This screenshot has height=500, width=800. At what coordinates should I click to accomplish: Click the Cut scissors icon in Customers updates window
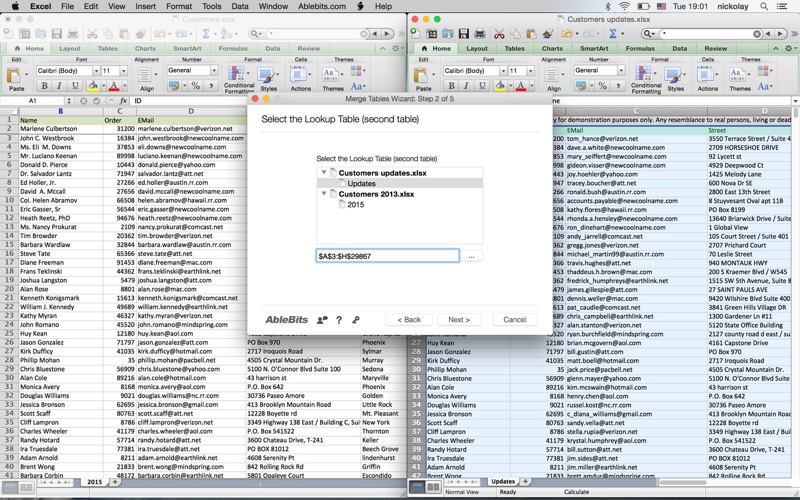[x=499, y=34]
